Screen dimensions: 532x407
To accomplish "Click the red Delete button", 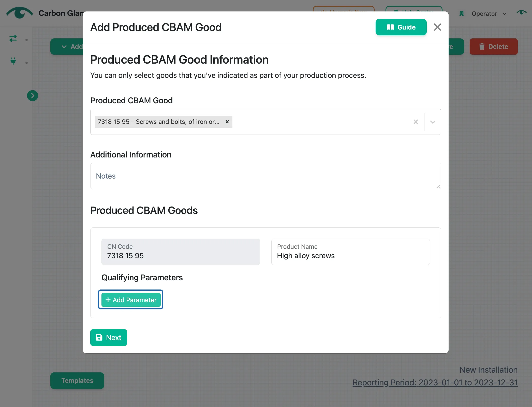I will tap(493, 47).
